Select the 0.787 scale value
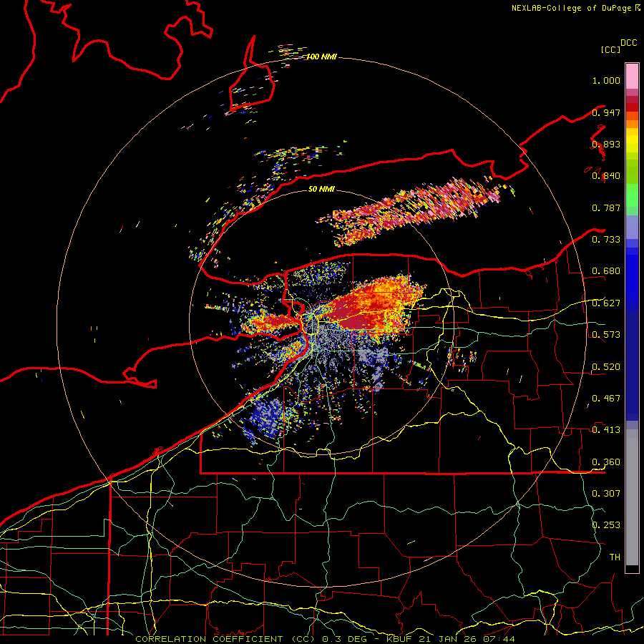 606,208
